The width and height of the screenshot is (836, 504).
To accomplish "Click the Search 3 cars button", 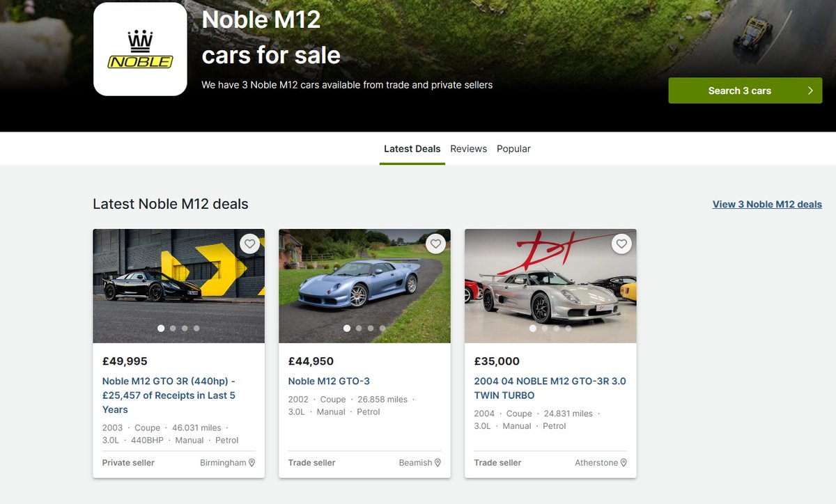I will 745,90.
